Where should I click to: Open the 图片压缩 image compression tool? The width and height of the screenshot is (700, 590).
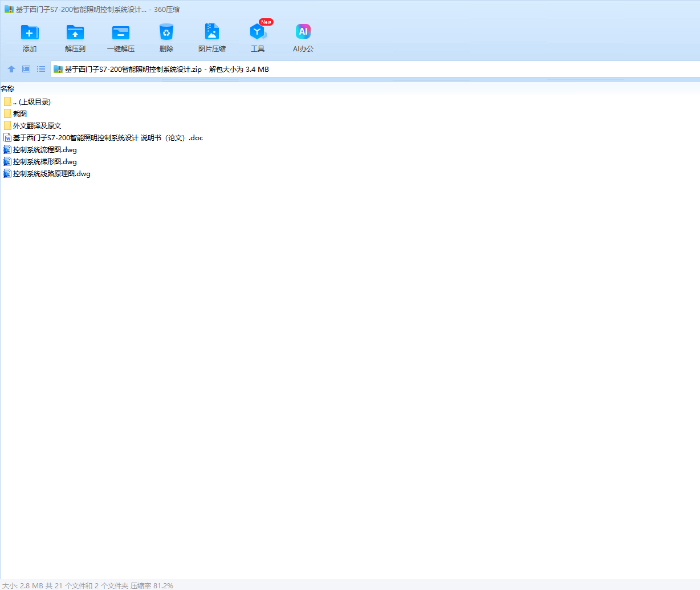pyautogui.click(x=212, y=38)
